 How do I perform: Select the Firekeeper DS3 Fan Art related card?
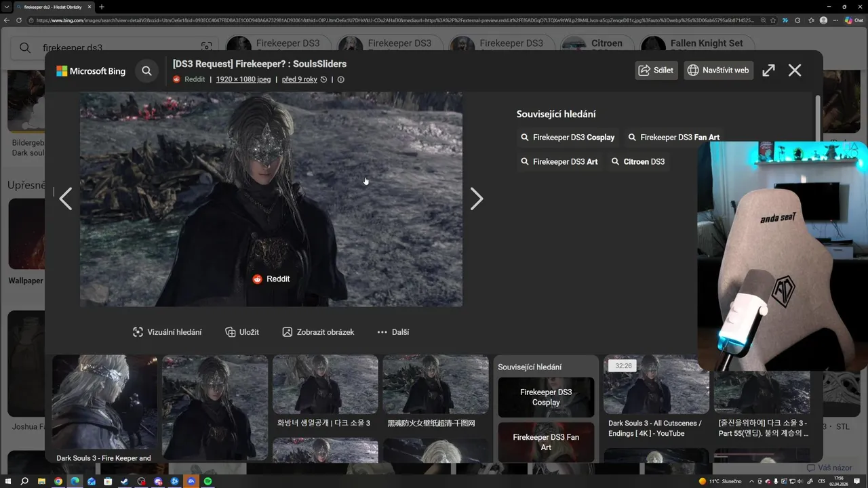(x=546, y=443)
